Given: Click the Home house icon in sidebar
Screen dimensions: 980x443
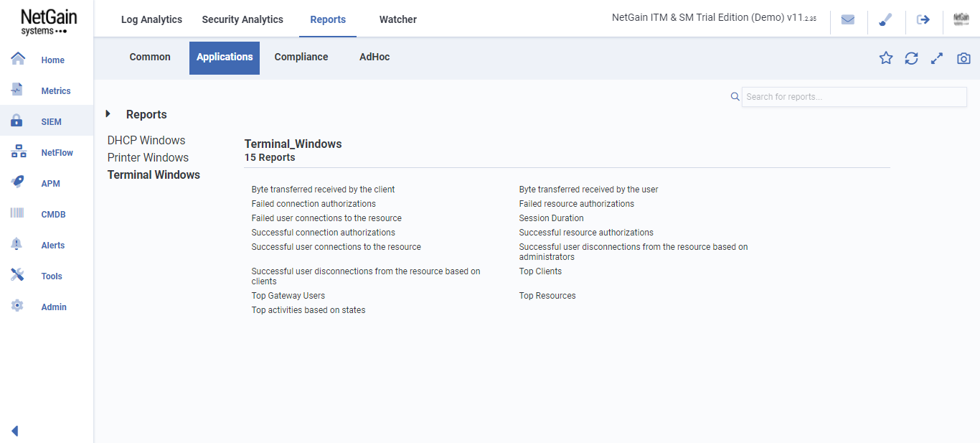Looking at the screenshot, I should [x=18, y=59].
